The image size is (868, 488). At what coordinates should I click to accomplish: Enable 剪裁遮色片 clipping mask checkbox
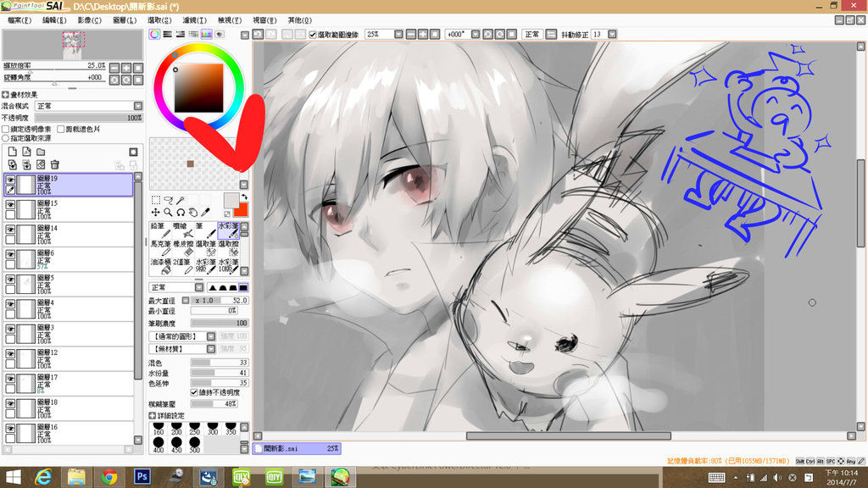click(61, 129)
